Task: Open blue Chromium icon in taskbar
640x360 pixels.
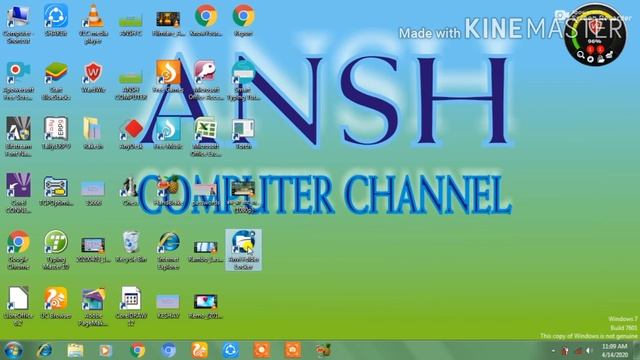Action: tap(168, 350)
